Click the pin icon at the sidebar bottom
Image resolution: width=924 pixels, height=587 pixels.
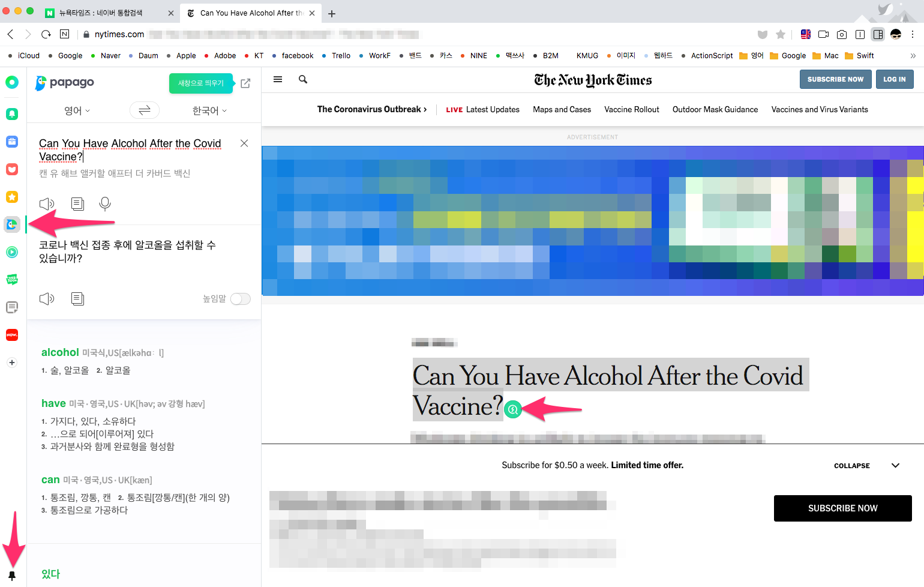[12, 576]
